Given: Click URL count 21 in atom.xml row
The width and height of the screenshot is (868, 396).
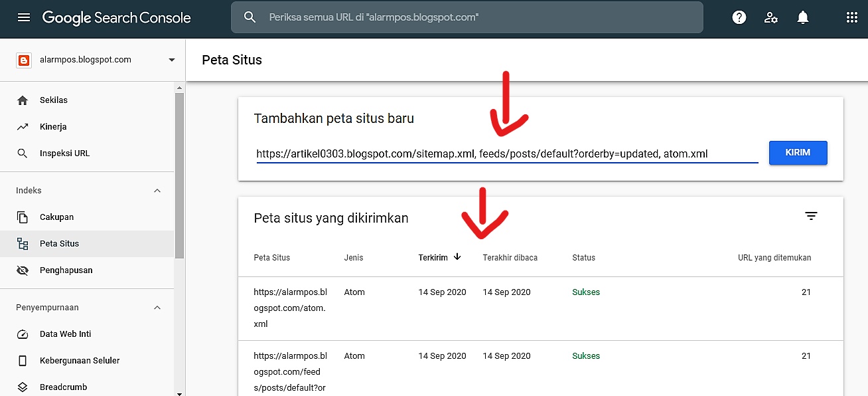Looking at the screenshot, I should (806, 292).
